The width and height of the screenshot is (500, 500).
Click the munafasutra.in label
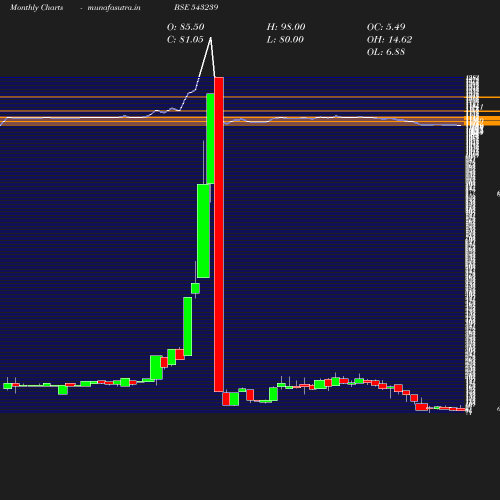click(114, 8)
